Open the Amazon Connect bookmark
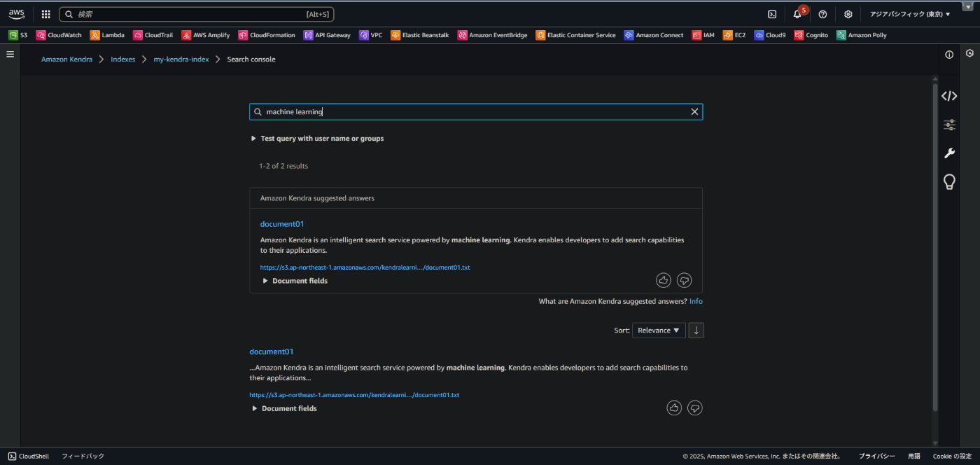This screenshot has width=980, height=465. click(654, 35)
